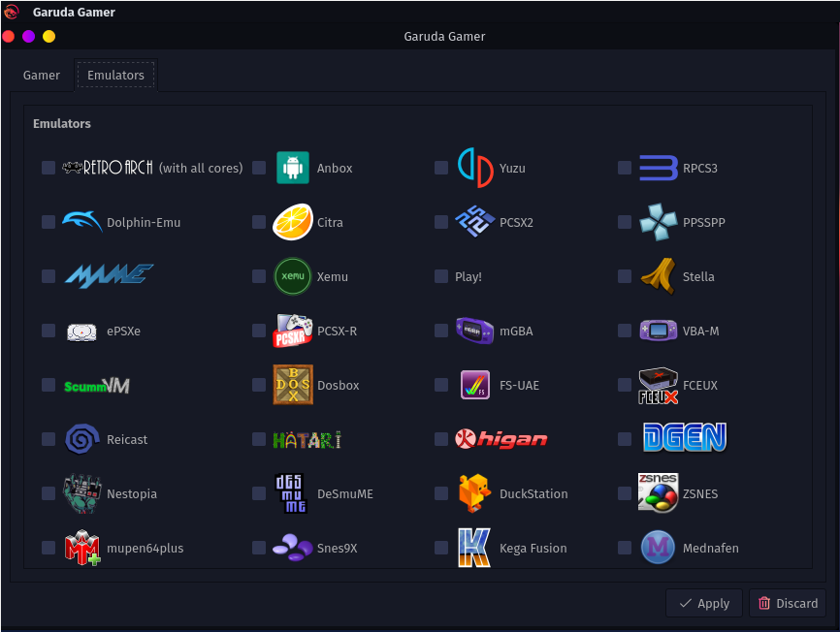The width and height of the screenshot is (840, 632).
Task: Enable the RetroArch checkbox
Action: [x=48, y=168]
